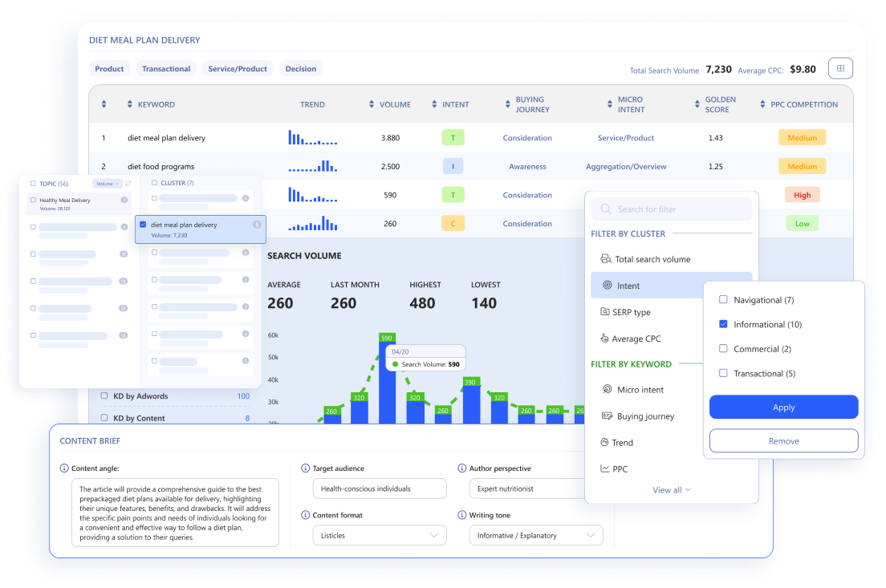Click the PPC chart filter icon
Image resolution: width=886 pixels, height=588 pixels.
pyautogui.click(x=607, y=468)
